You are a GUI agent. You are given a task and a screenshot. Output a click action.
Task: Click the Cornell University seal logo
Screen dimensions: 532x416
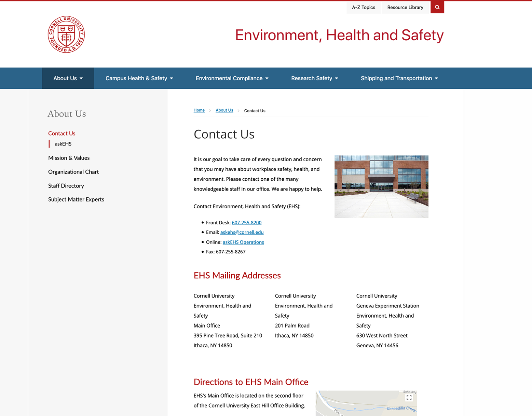pos(66,34)
